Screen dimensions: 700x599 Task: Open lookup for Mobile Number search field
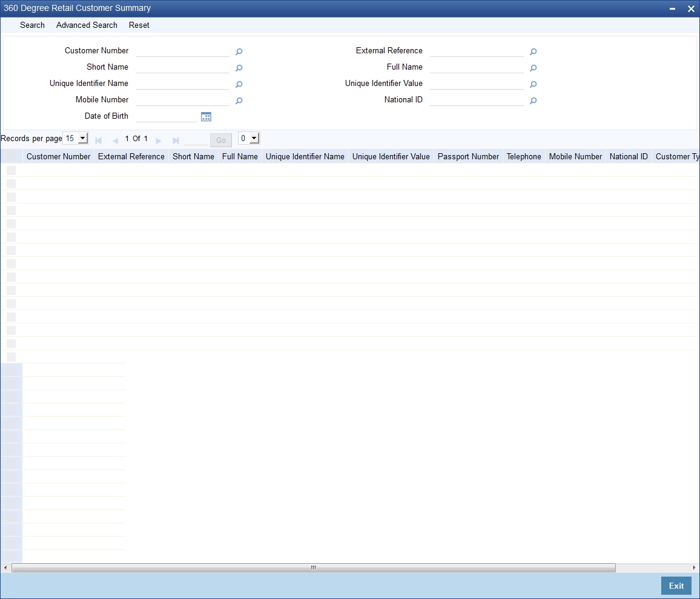[x=239, y=101]
